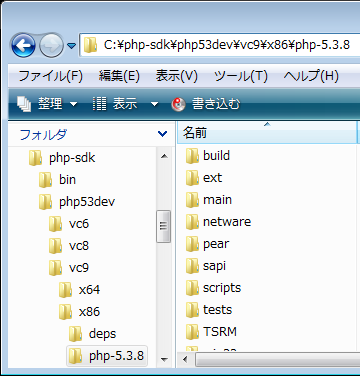Click the 書き込む burn button
Screen dimensions: 360x376
[205, 104]
